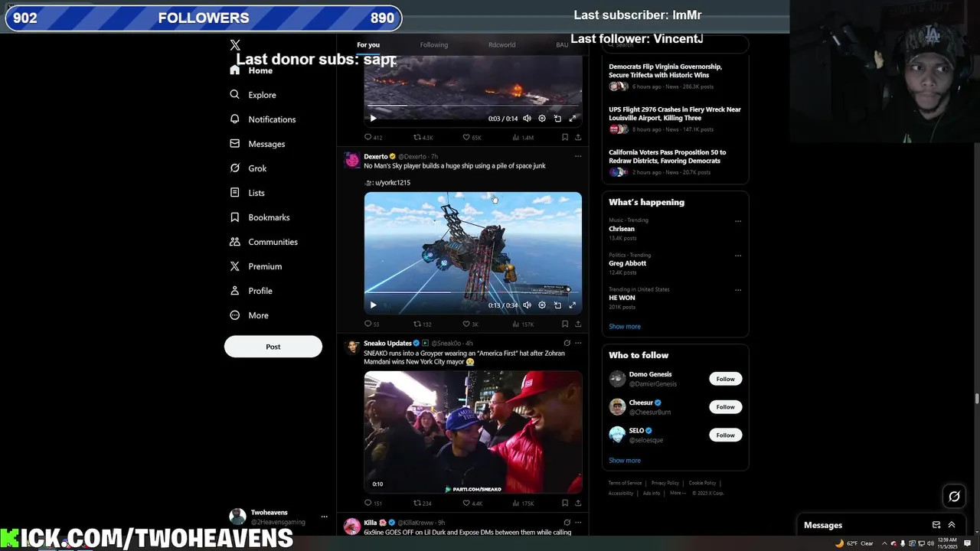This screenshot has height=551, width=980.
Task: Like the Dexerto post showing 3K
Action: coord(470,324)
